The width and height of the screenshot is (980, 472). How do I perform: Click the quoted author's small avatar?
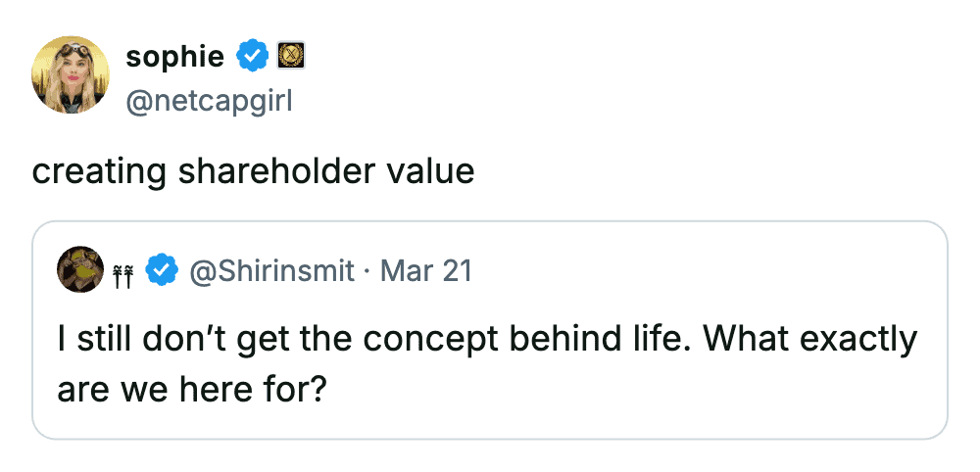pyautogui.click(x=80, y=269)
